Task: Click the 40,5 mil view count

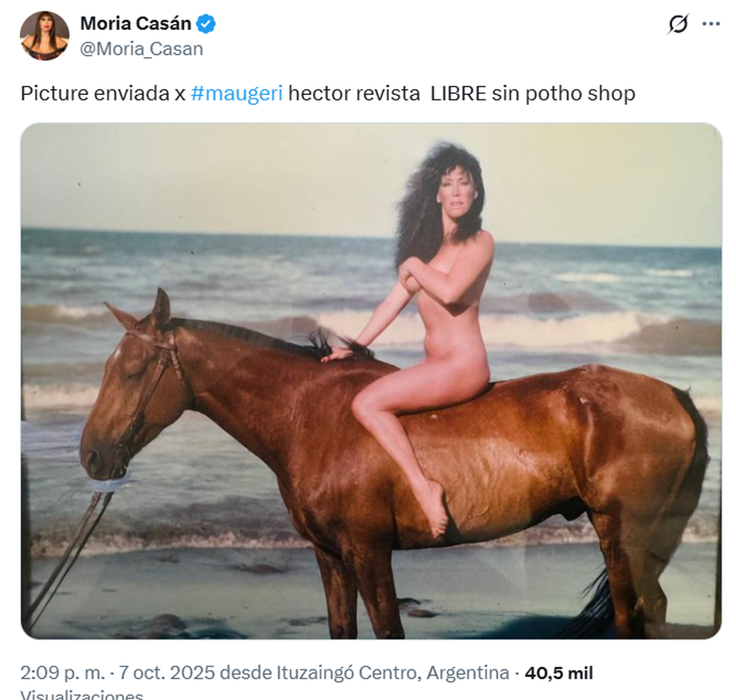Action: [559, 673]
